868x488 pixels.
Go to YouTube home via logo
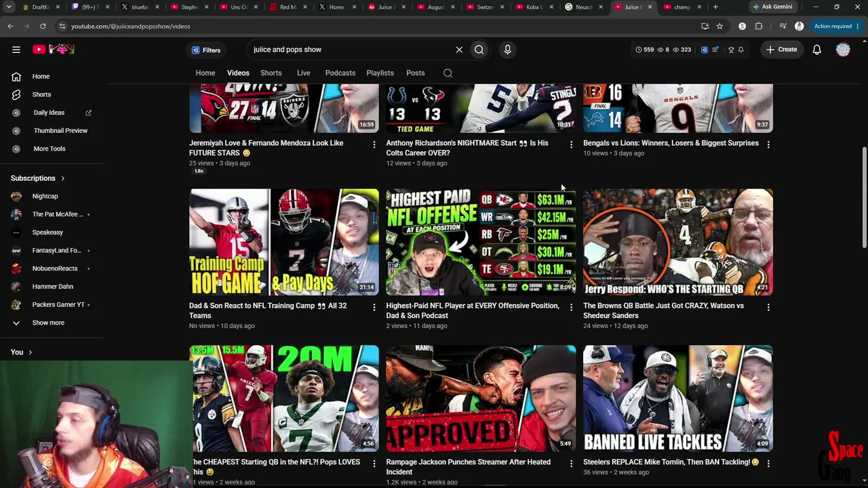click(53, 49)
